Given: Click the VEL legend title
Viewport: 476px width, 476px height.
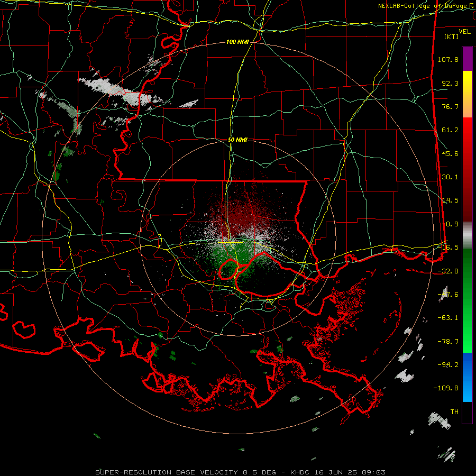Looking at the screenshot, I should click(464, 32).
